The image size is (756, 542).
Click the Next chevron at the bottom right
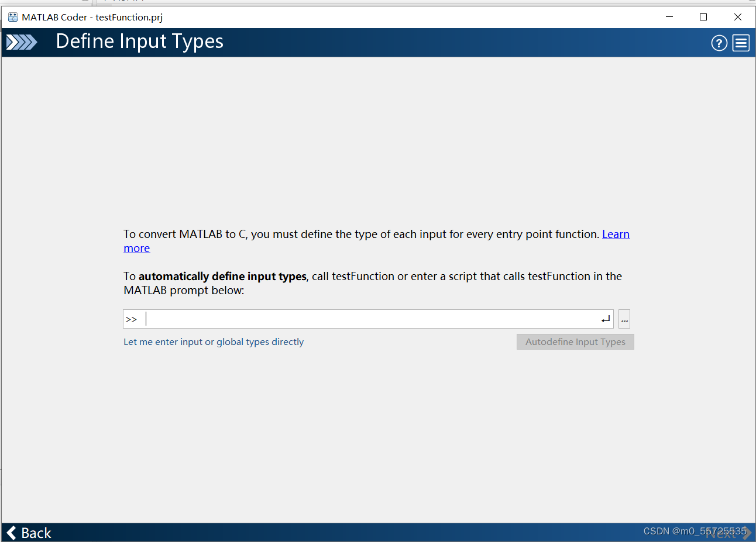[x=747, y=533]
